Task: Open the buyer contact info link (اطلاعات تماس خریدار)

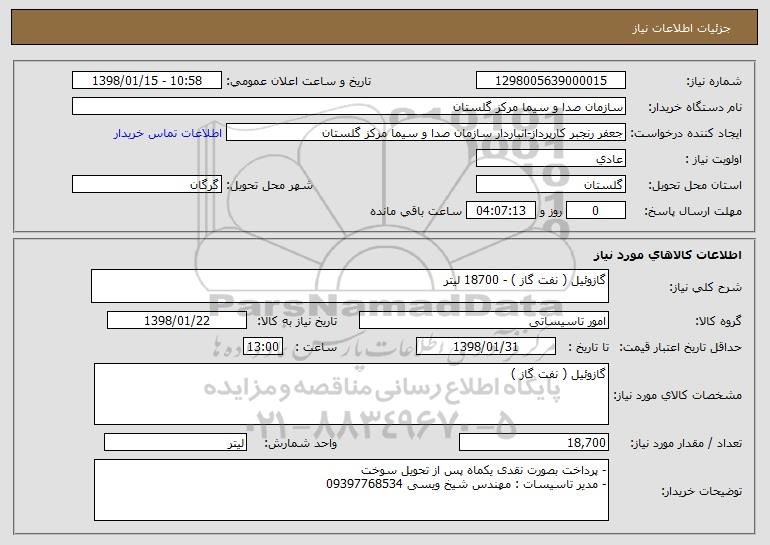Action: click(x=168, y=134)
